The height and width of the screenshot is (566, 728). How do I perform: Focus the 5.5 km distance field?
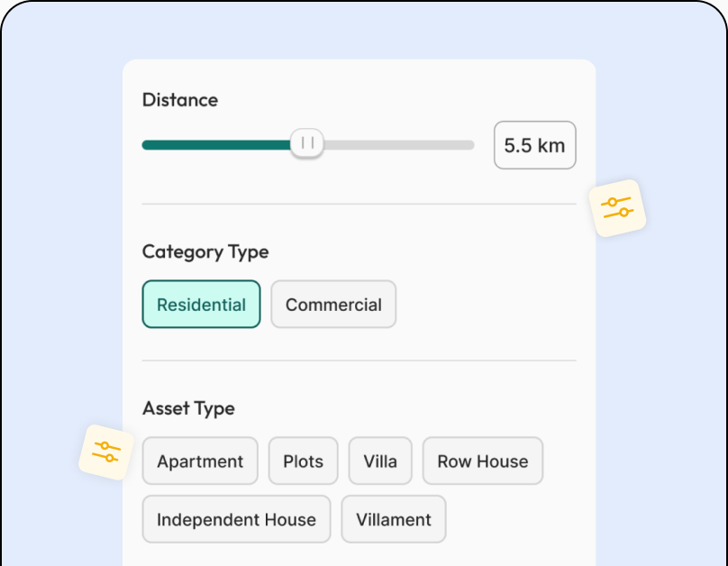click(x=535, y=145)
